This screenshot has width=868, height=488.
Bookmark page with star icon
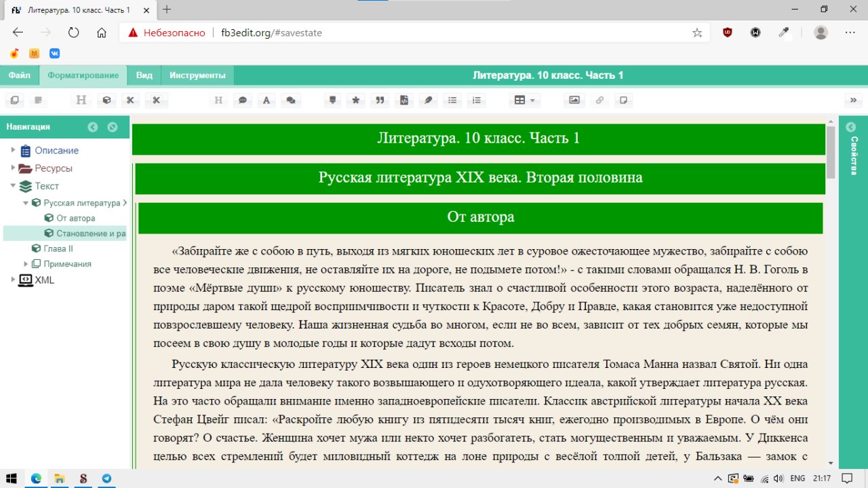[697, 33]
